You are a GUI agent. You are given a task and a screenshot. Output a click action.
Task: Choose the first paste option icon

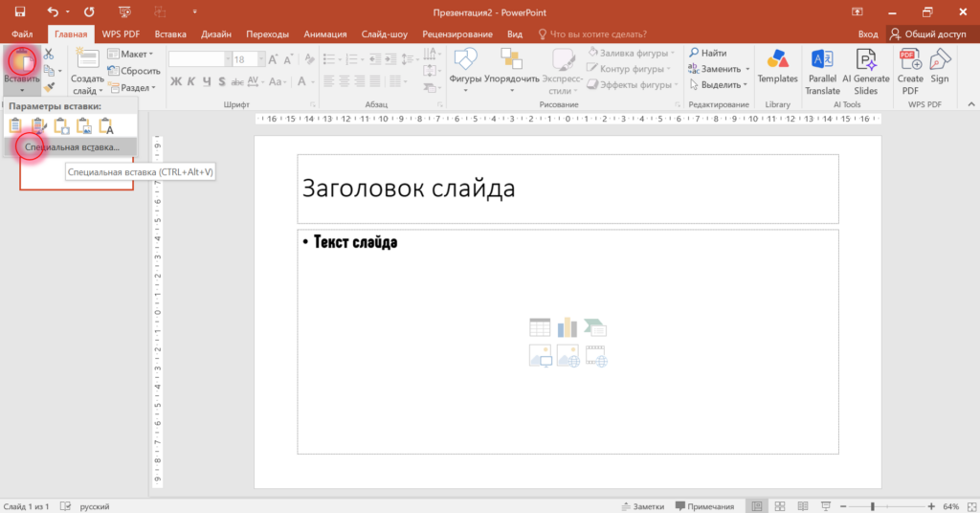pos(15,126)
